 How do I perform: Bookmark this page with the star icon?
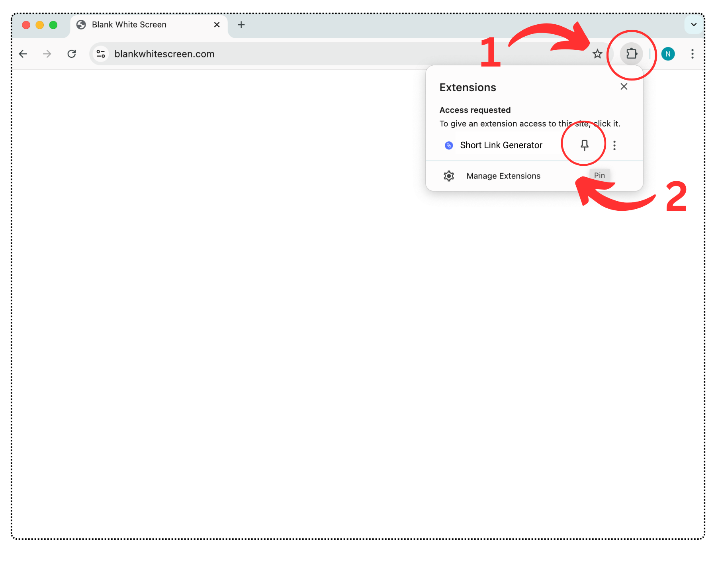(x=597, y=54)
